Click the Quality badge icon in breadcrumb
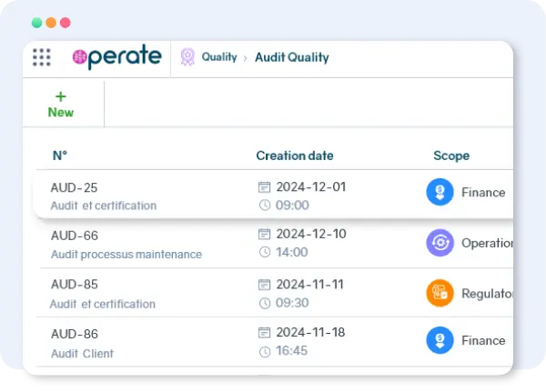The height and width of the screenshot is (392, 546). click(187, 57)
